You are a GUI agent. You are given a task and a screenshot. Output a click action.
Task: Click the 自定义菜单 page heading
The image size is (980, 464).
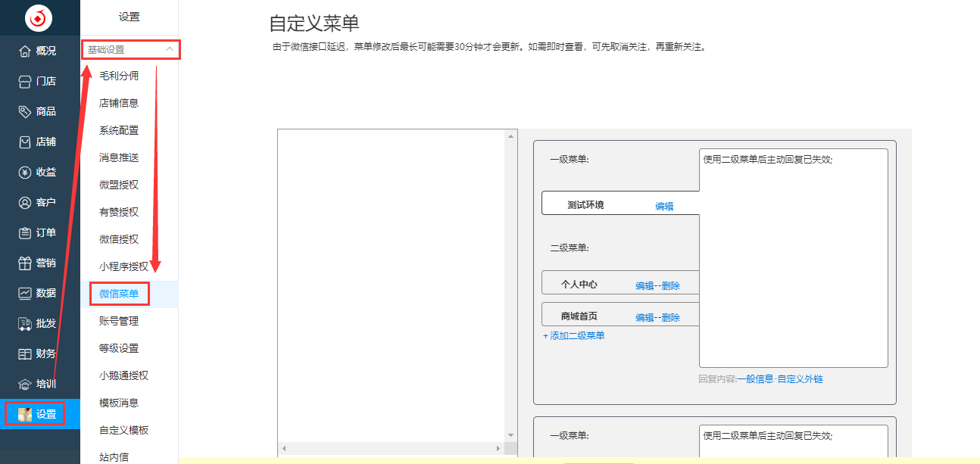pos(314,23)
